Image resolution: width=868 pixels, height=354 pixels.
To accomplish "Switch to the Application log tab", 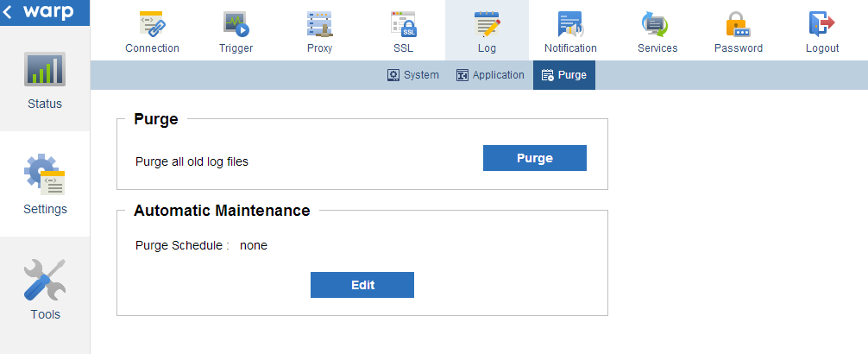I will [490, 75].
